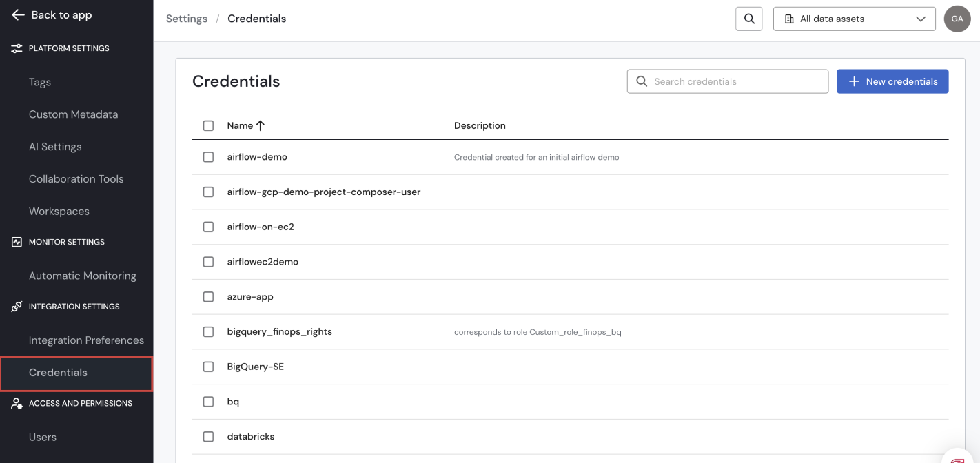Check the airflow-demo row checkbox
Image resolution: width=980 pixels, height=463 pixels.
point(208,157)
